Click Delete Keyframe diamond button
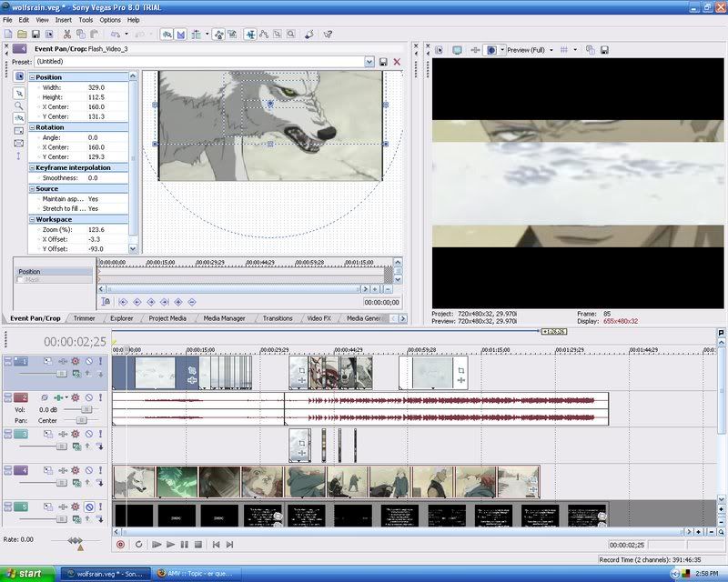728x582 pixels. tap(192, 302)
